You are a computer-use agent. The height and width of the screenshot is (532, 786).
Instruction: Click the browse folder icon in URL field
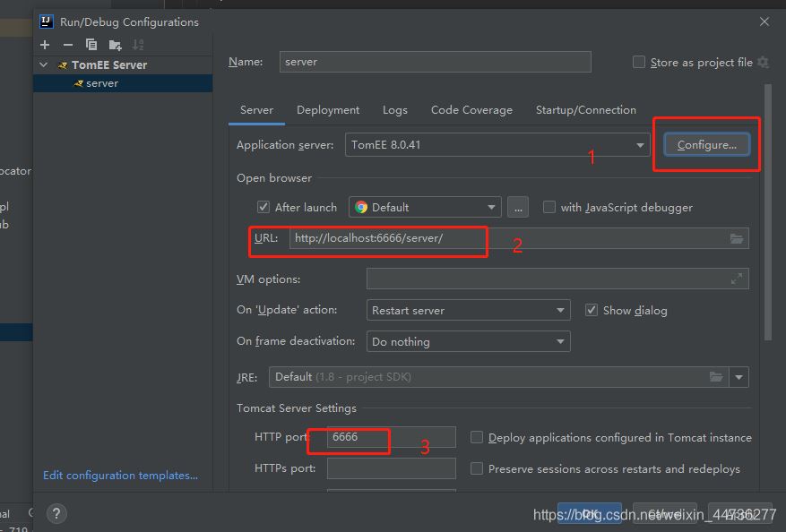[737, 238]
